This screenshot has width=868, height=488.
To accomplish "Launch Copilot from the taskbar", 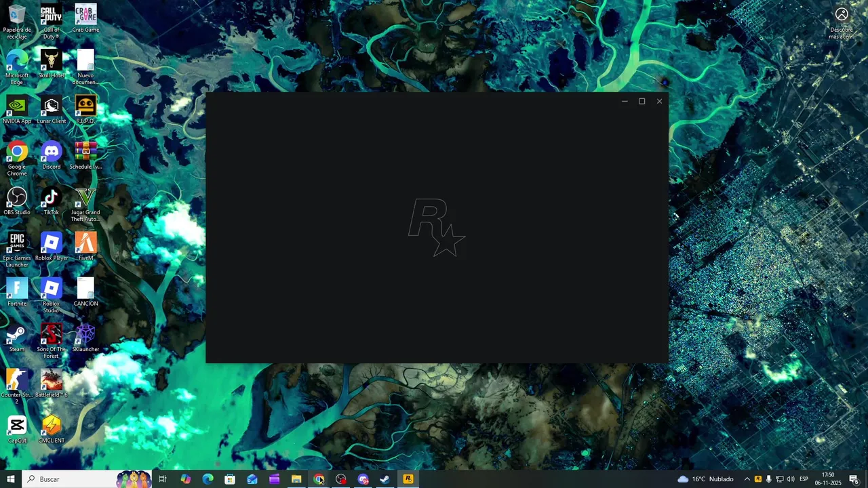I will click(x=185, y=479).
